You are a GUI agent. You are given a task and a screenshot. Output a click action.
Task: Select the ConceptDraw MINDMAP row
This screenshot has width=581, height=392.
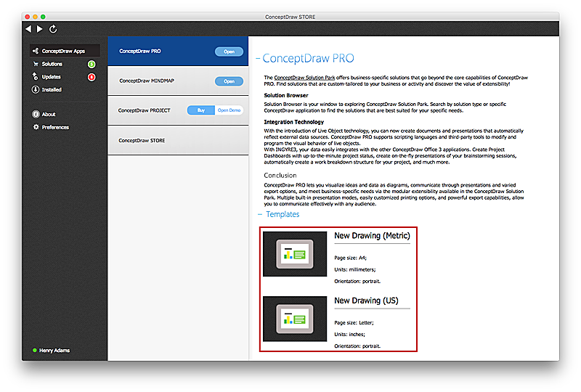pyautogui.click(x=178, y=81)
